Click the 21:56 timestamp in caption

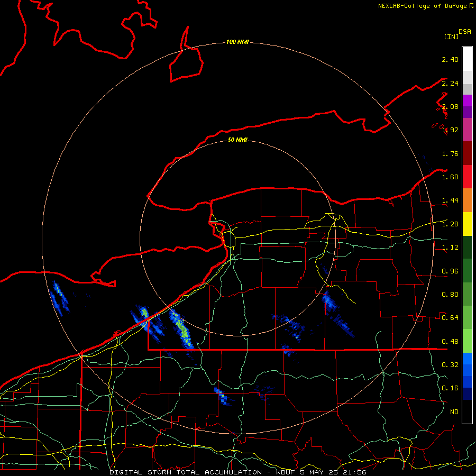(354, 472)
